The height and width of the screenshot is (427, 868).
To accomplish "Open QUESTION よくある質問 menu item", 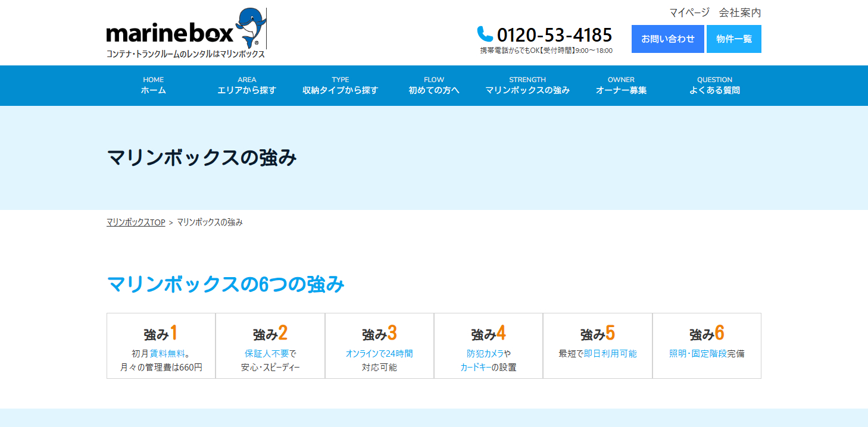I will tap(714, 86).
